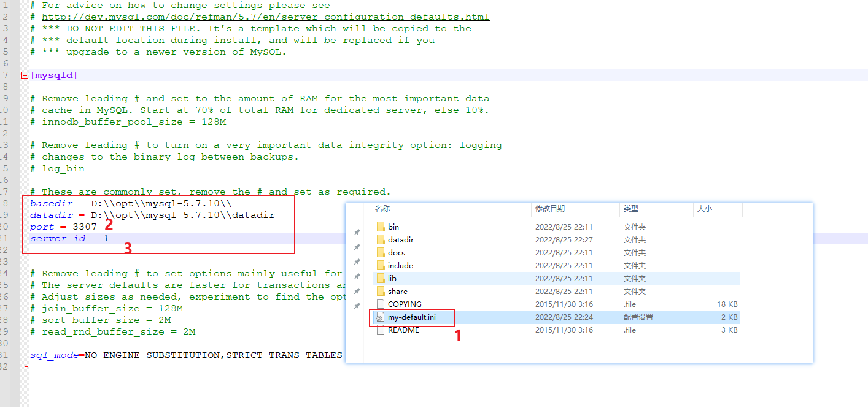Select the COPYING file name
Viewport: 868px width, 407px height.
[x=405, y=304]
